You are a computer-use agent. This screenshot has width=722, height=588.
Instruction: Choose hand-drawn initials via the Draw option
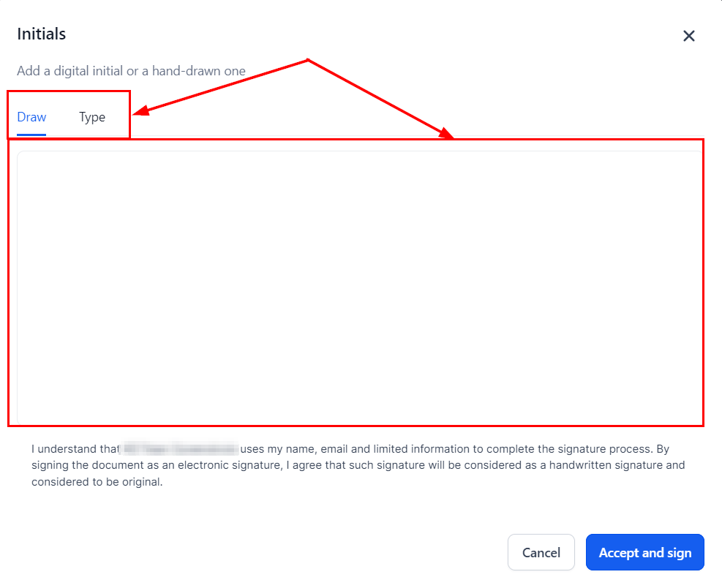(x=31, y=117)
